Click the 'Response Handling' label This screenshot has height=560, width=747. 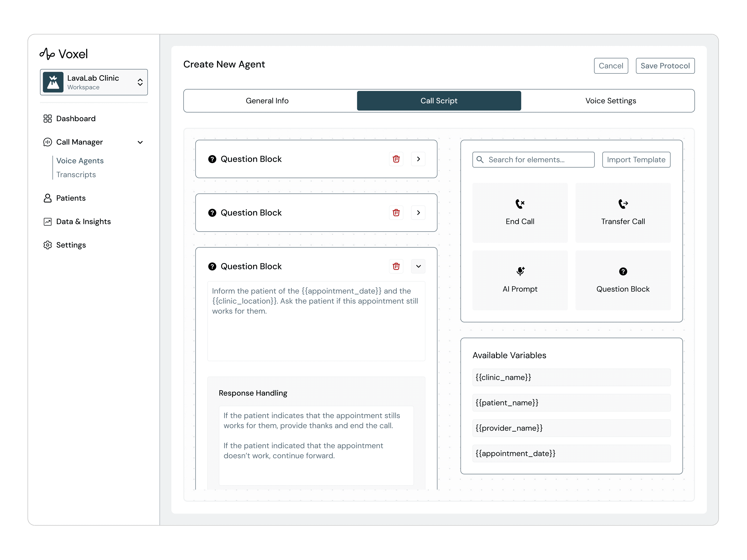[x=253, y=393]
